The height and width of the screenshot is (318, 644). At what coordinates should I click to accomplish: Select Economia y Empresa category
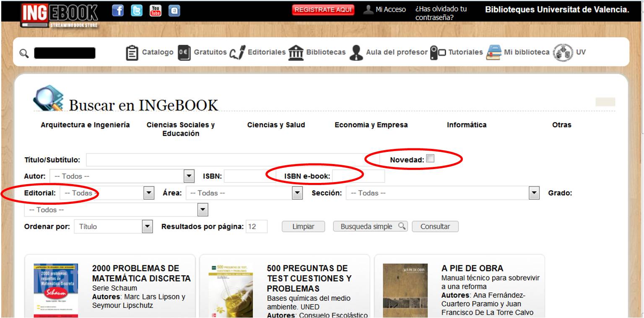point(371,125)
